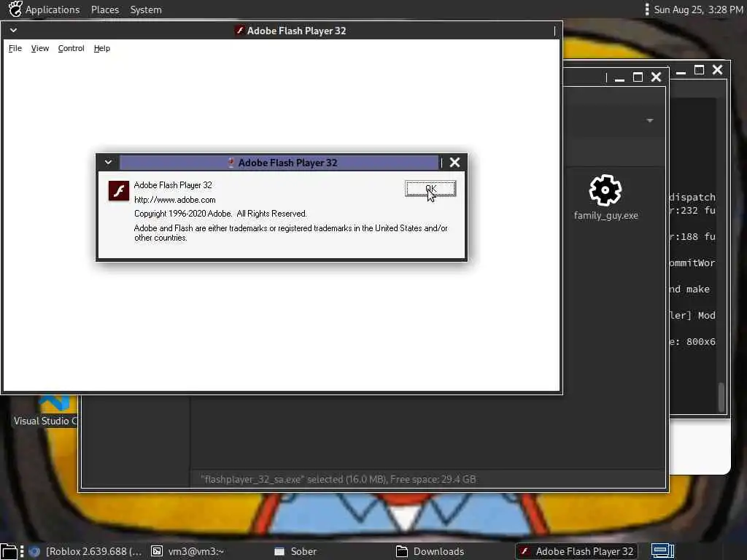
Task: Select the family_guy.exe file icon
Action: click(x=605, y=190)
